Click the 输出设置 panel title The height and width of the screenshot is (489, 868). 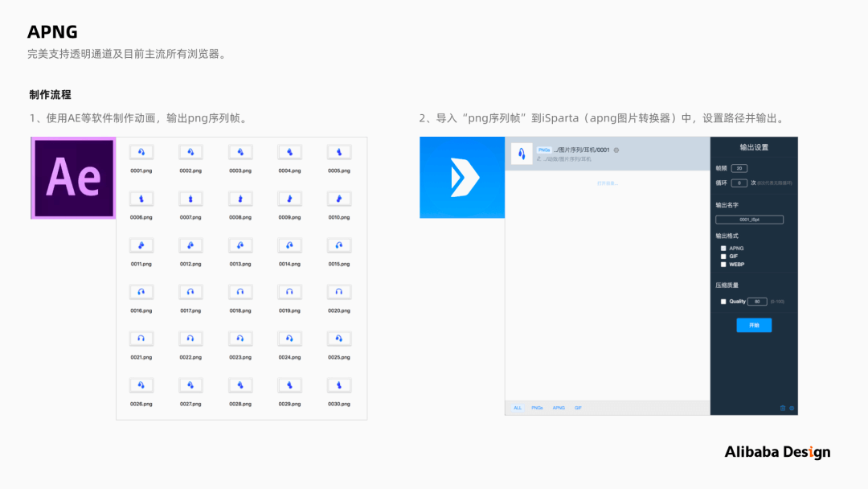tap(754, 147)
